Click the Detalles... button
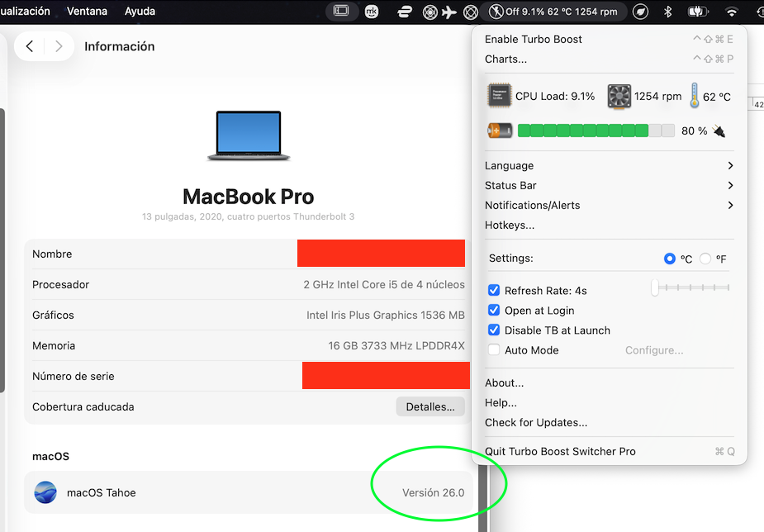Screen dimensions: 764x532 tap(430, 406)
